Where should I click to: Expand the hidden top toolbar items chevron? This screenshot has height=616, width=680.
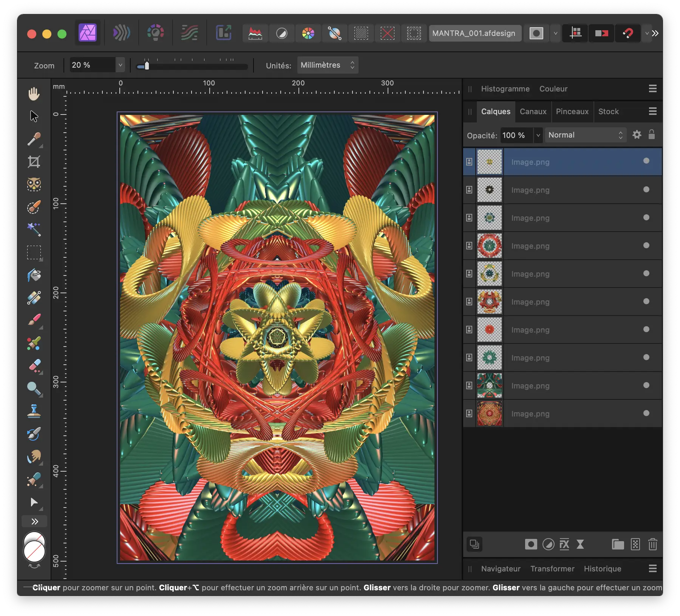point(655,33)
